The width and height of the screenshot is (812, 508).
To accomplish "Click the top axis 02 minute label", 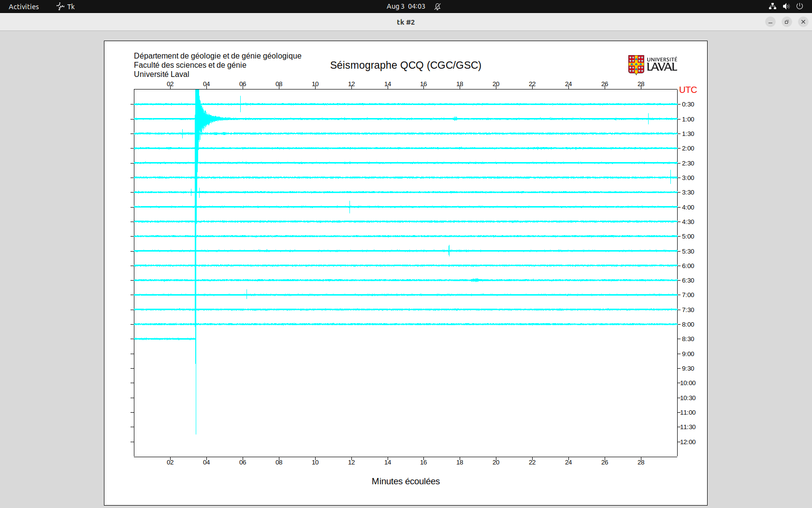I will coord(170,84).
